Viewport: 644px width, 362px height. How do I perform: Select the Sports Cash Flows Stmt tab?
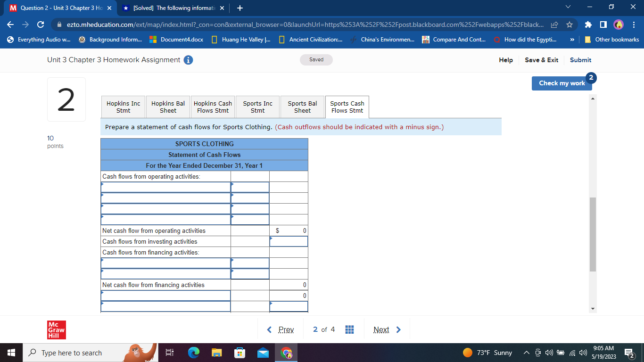coord(347,107)
